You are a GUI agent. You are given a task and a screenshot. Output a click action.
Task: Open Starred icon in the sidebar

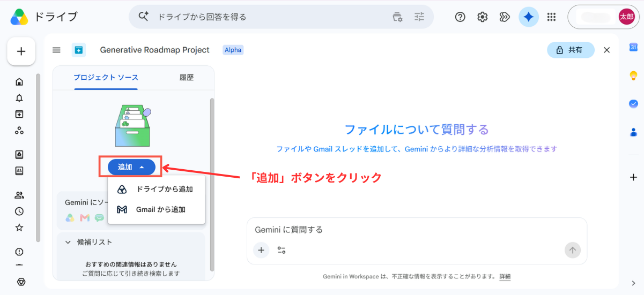click(x=19, y=228)
